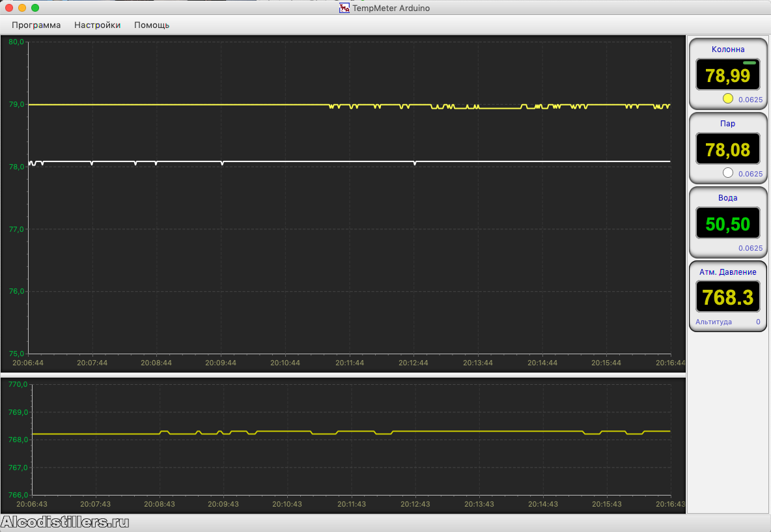
Task: Select the Колонна panel label
Action: 728,49
